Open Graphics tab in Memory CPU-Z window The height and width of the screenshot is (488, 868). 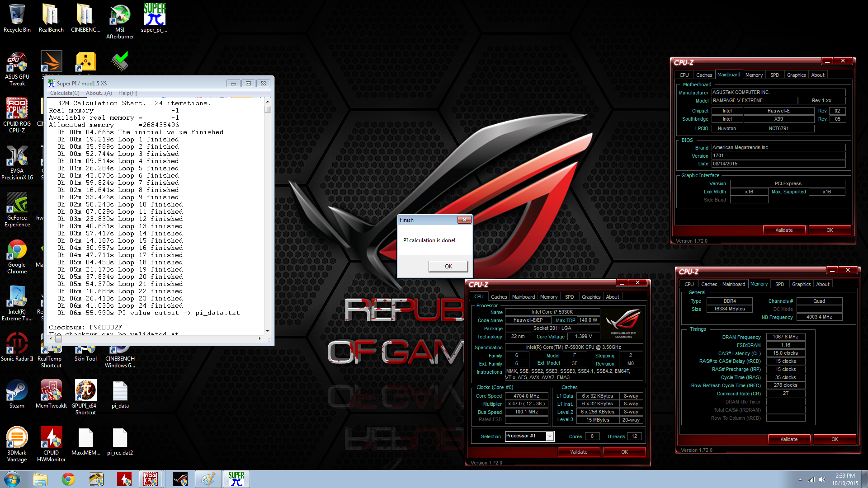(801, 284)
